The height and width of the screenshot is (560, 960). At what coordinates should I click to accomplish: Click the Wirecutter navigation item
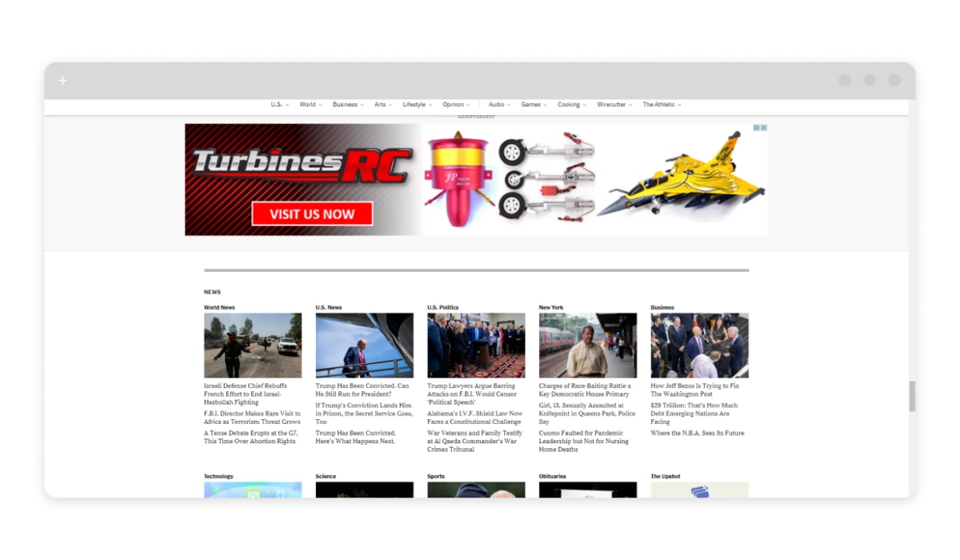(614, 105)
